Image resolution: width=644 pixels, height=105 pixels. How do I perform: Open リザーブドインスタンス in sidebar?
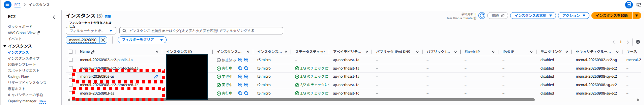coord(27,83)
